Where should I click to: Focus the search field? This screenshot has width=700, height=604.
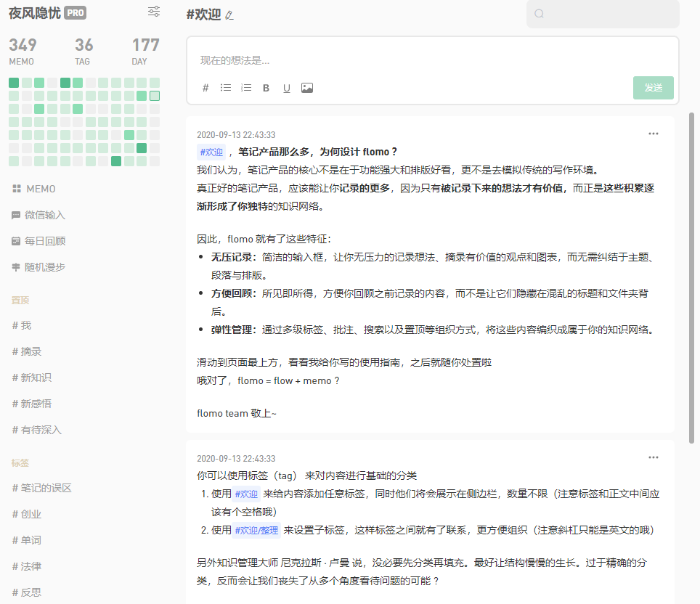(x=603, y=14)
